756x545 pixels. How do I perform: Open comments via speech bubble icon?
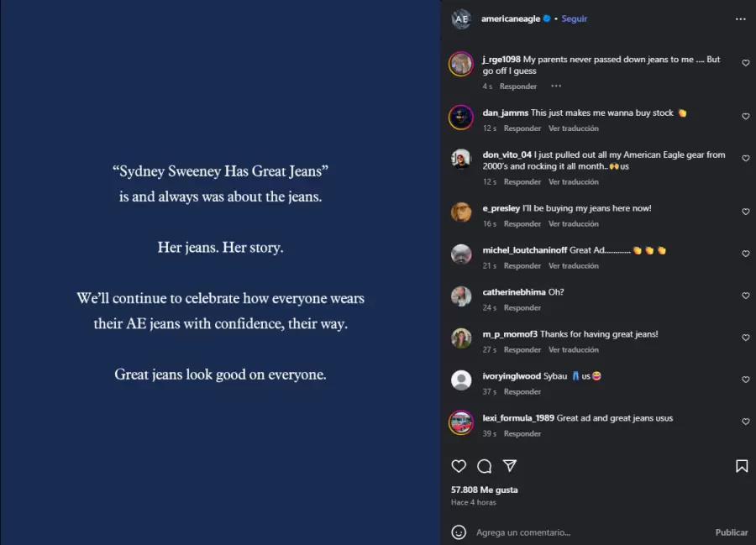click(485, 466)
